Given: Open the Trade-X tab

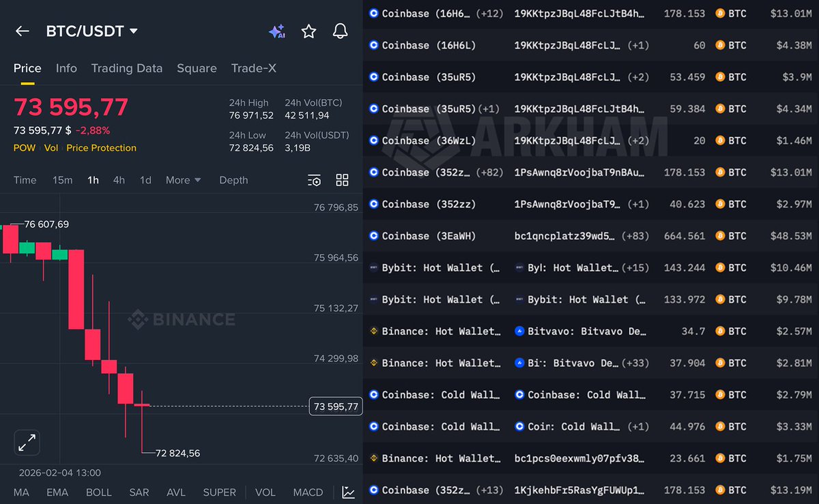Looking at the screenshot, I should tap(254, 68).
